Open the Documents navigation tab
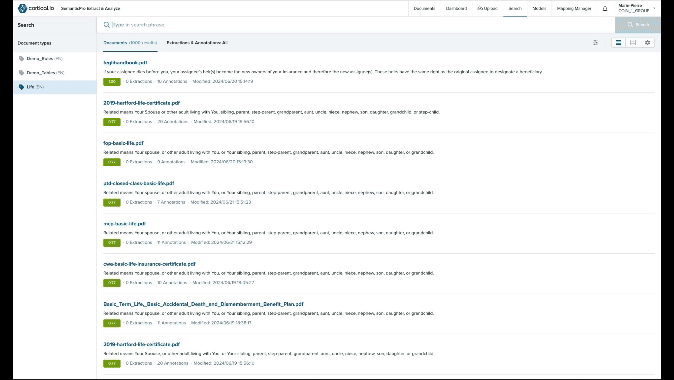Image resolution: width=674 pixels, height=380 pixels. (424, 8)
